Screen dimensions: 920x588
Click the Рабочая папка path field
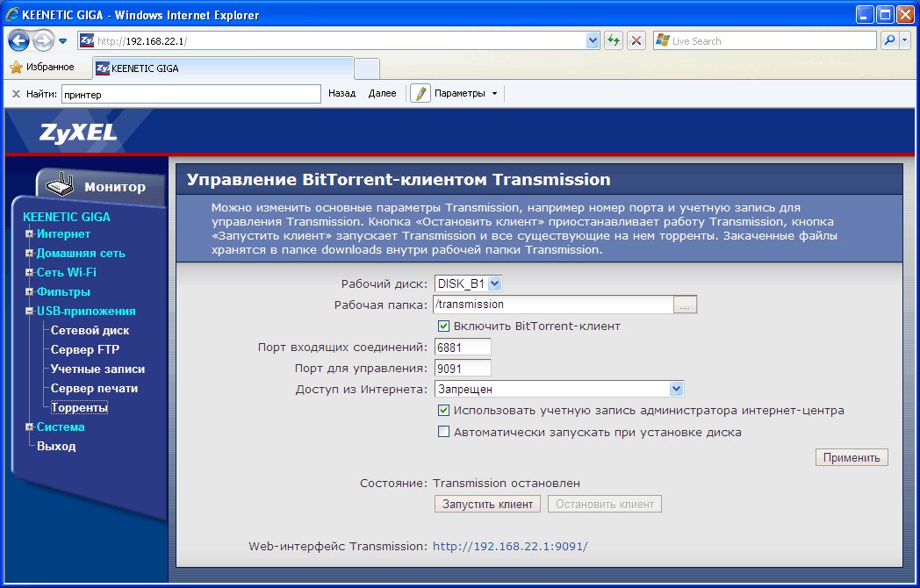tap(553, 304)
